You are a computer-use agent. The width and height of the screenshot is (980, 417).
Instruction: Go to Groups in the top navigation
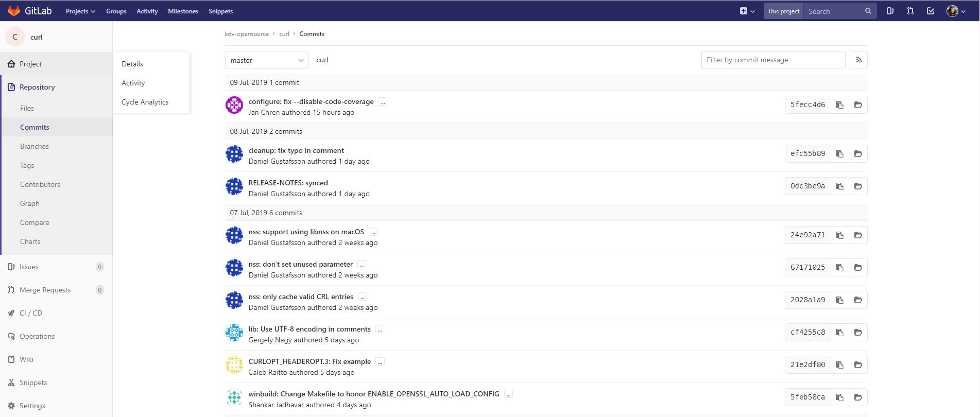[116, 11]
